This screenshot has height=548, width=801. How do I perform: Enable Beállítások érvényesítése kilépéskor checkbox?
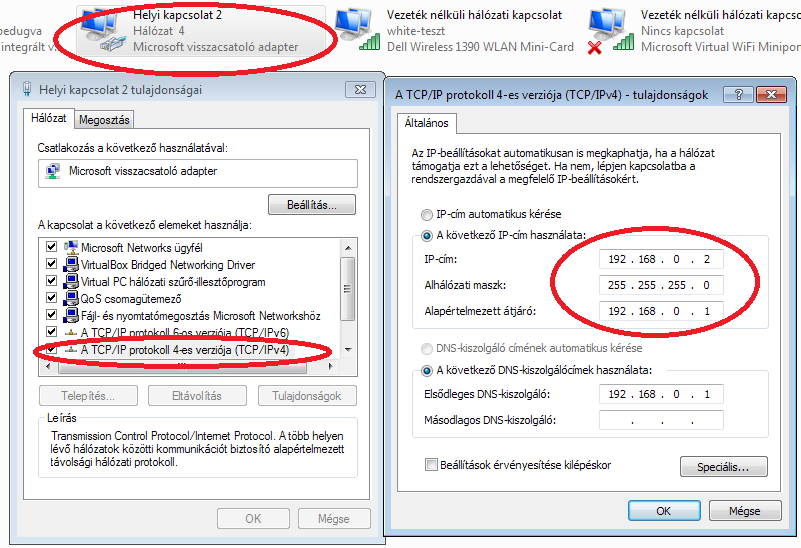[431, 465]
